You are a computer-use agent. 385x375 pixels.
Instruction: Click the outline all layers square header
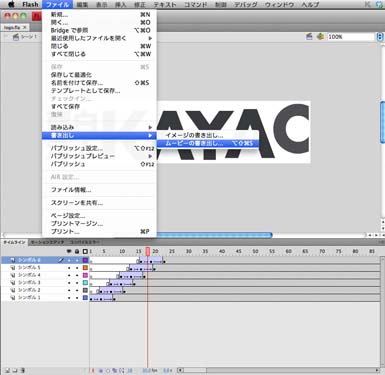tap(85, 251)
